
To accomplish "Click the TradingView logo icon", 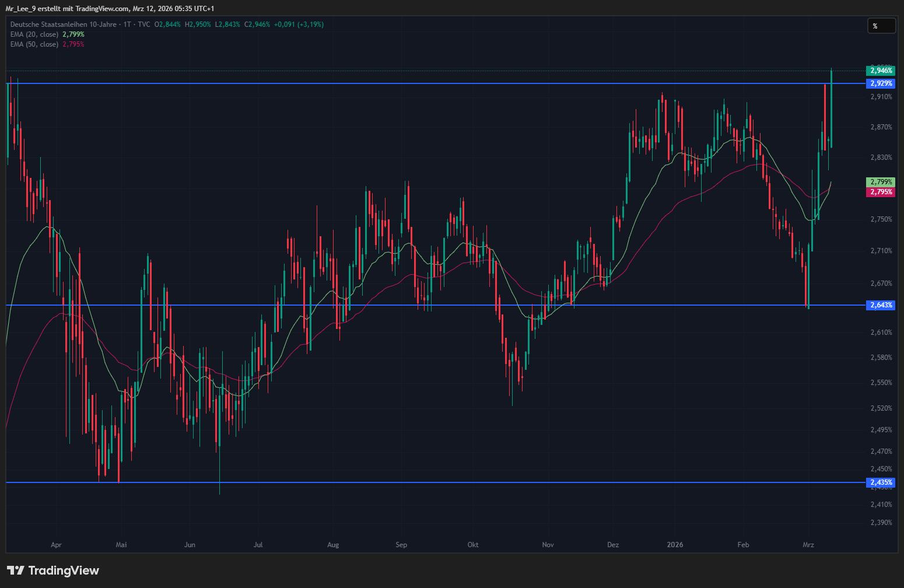I will (x=15, y=570).
